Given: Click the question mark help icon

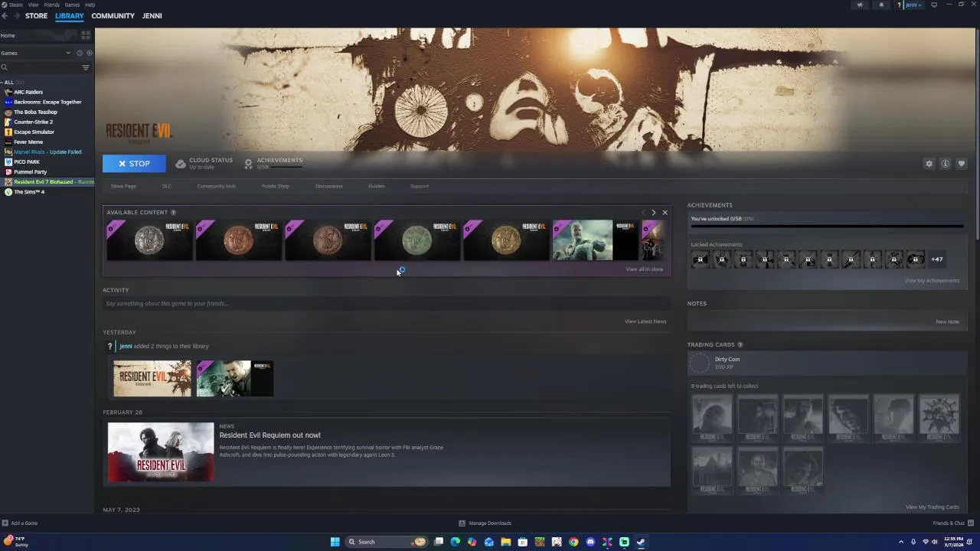Looking at the screenshot, I should 899,5.
